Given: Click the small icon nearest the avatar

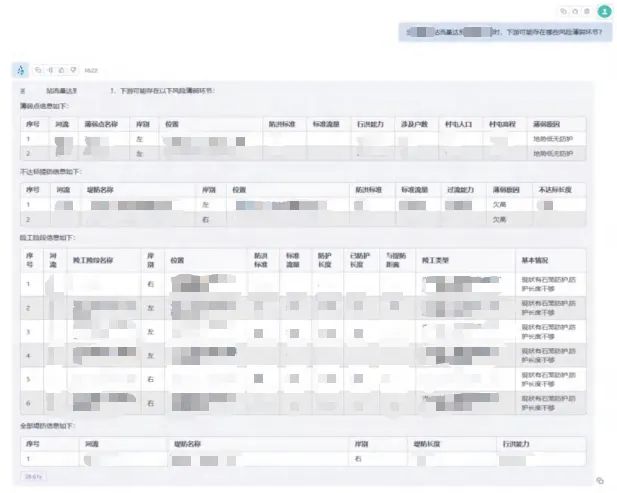Looking at the screenshot, I should [x=585, y=11].
